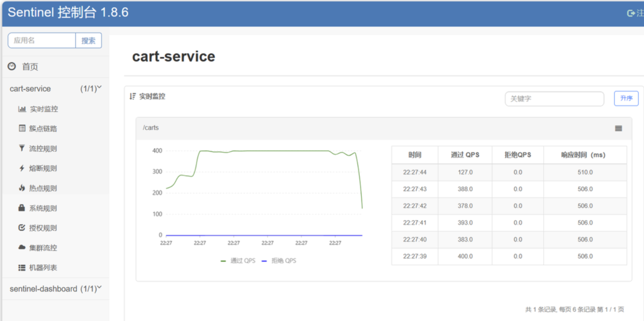Image resolution: width=644 pixels, height=321 pixels.
Task: Click the logout icon in top header
Action: point(631,13)
